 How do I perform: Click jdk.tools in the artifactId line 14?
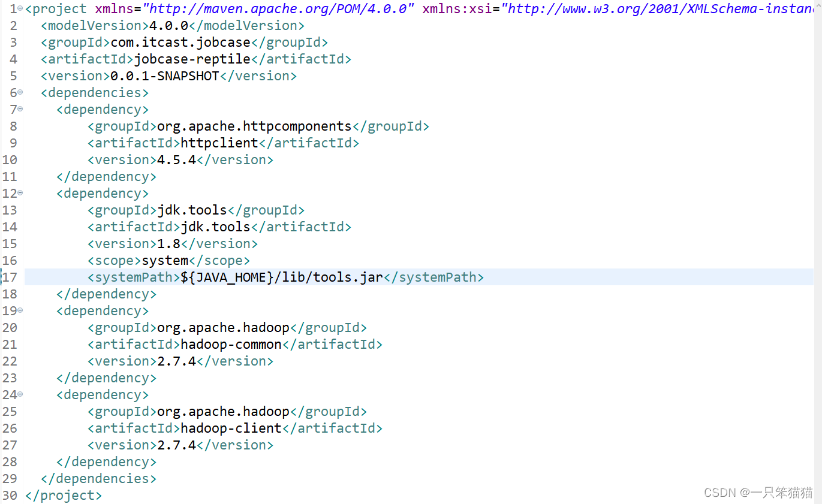(x=216, y=227)
